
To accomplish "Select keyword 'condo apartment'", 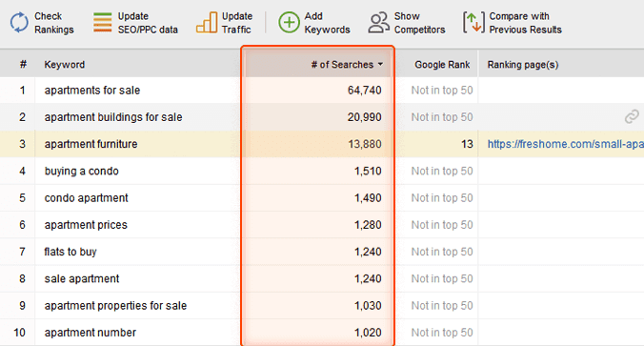I will pyautogui.click(x=87, y=198).
